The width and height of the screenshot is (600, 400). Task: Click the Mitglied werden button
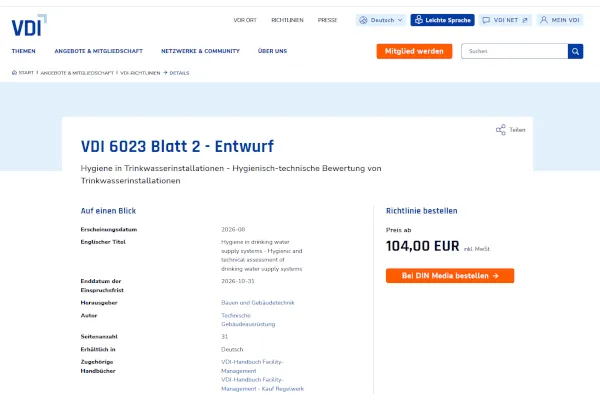[414, 51]
